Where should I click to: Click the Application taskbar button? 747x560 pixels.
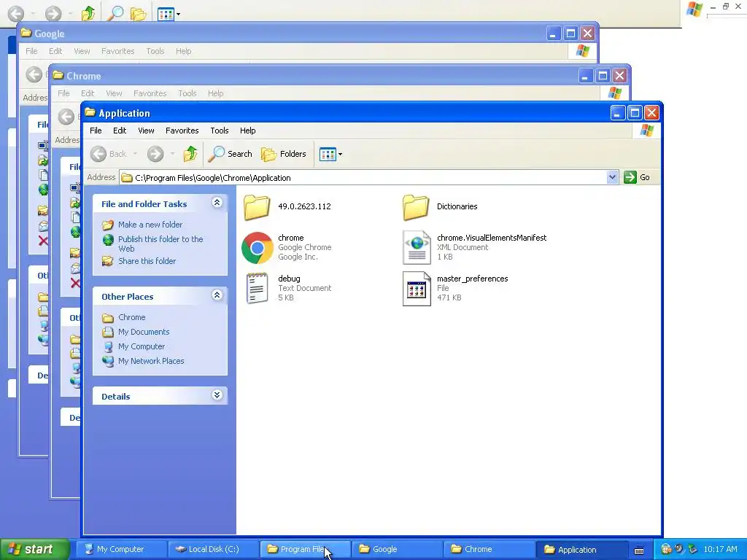coord(581,549)
